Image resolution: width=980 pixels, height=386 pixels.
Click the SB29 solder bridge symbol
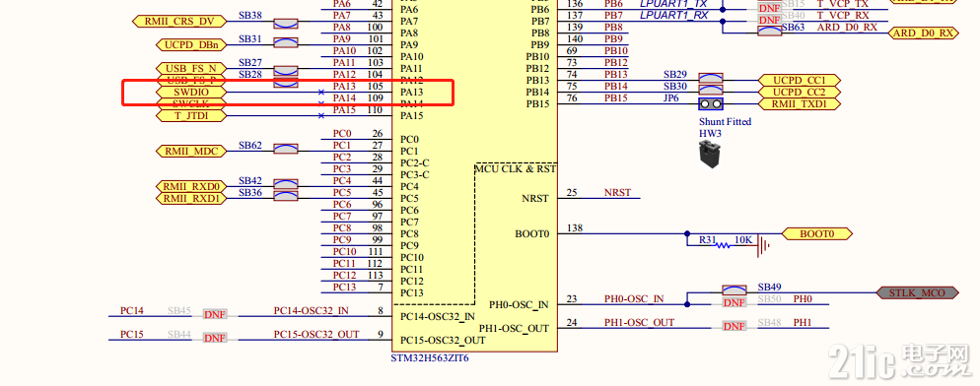click(x=711, y=78)
